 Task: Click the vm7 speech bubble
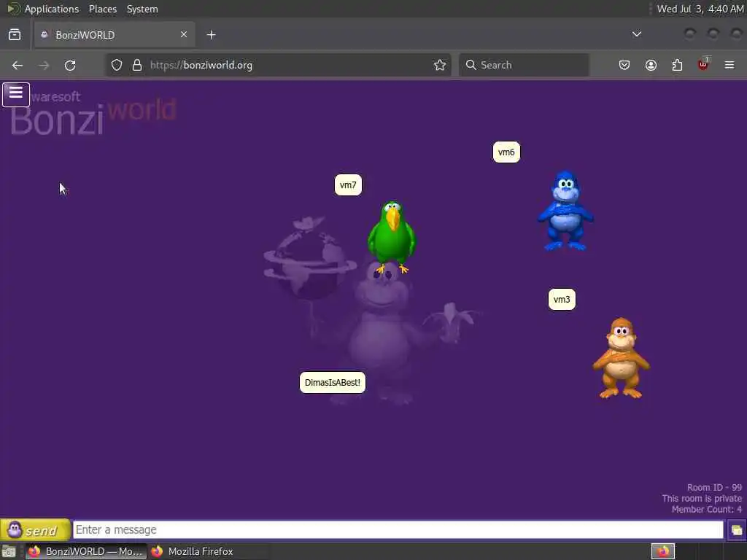(x=348, y=184)
